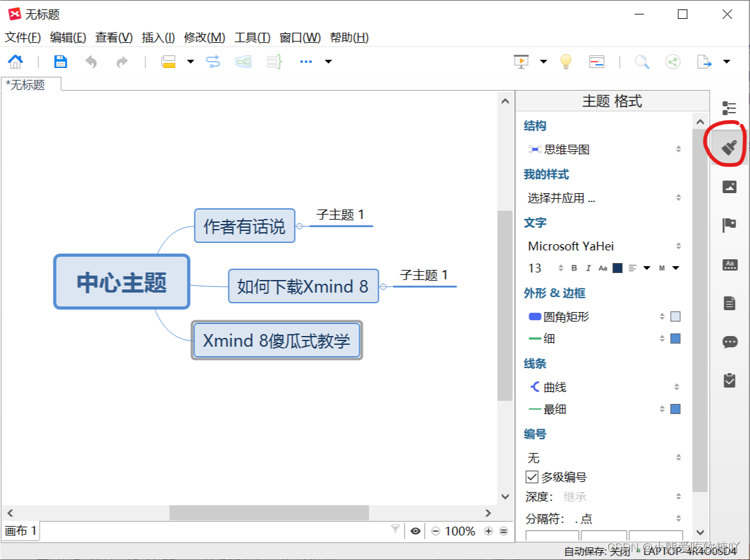The width and height of the screenshot is (750, 560).
Task: Open the 编辑(E) menu
Action: click(x=68, y=37)
